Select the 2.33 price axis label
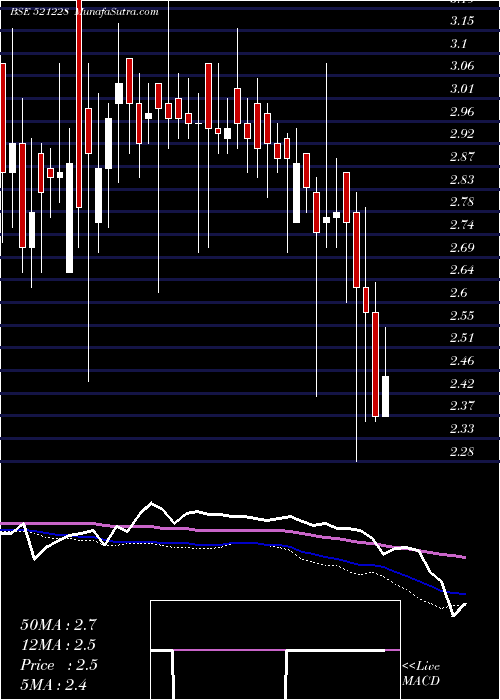This screenshot has height=700, width=500. tap(462, 429)
